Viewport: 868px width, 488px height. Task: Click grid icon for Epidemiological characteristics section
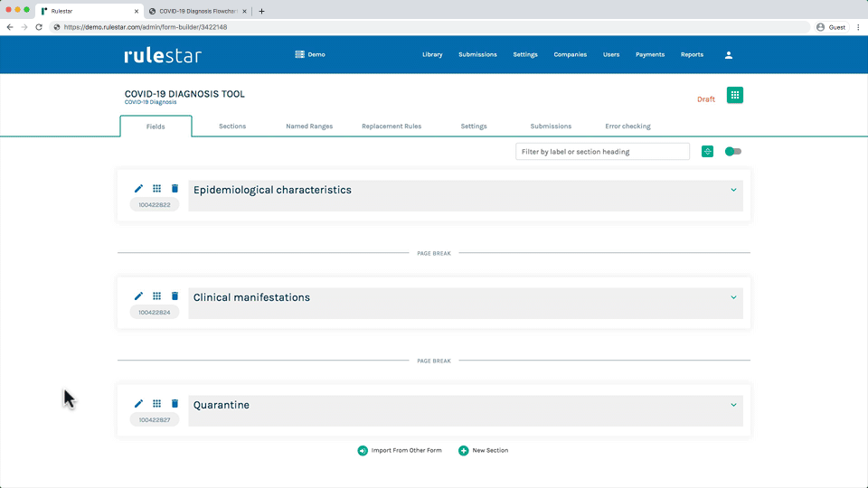(x=156, y=189)
